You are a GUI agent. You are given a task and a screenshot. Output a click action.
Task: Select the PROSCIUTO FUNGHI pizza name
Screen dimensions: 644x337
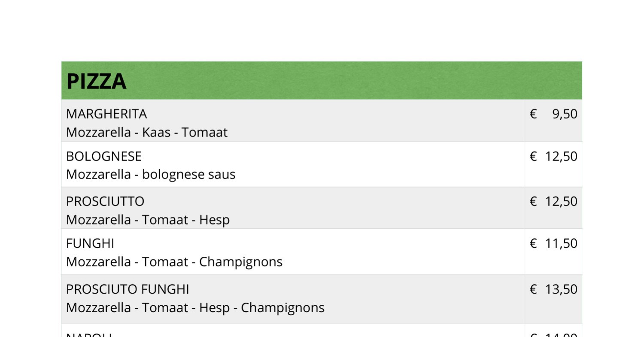click(x=128, y=289)
